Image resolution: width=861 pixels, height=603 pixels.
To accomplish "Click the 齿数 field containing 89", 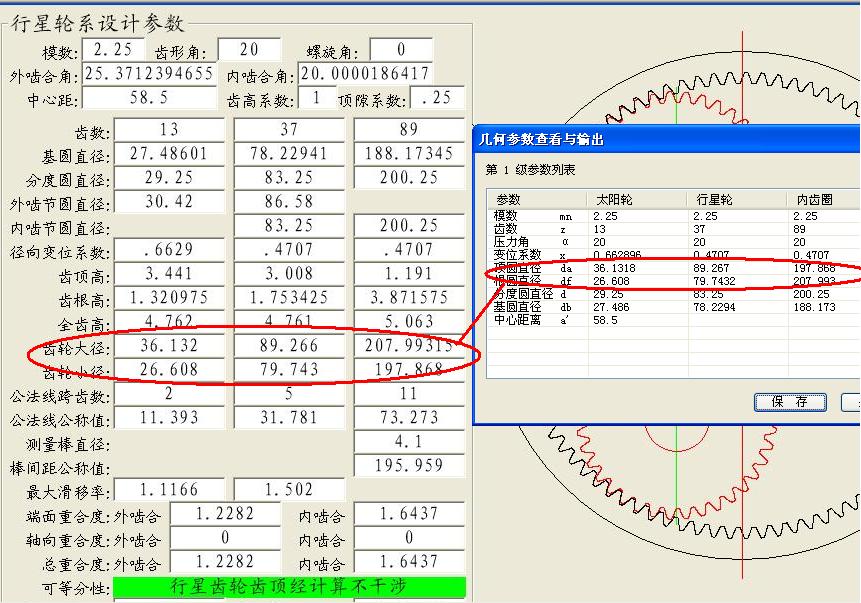I will point(409,130).
